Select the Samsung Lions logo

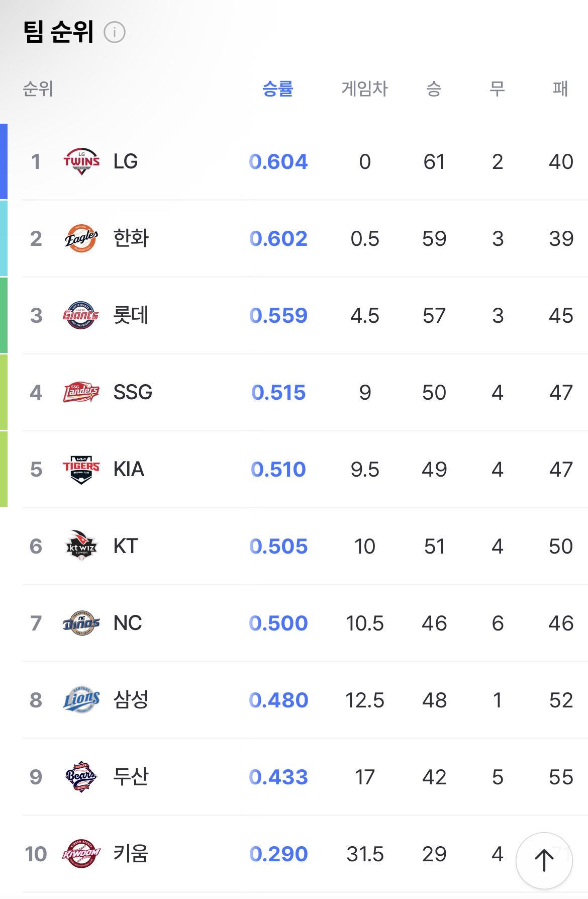81,700
